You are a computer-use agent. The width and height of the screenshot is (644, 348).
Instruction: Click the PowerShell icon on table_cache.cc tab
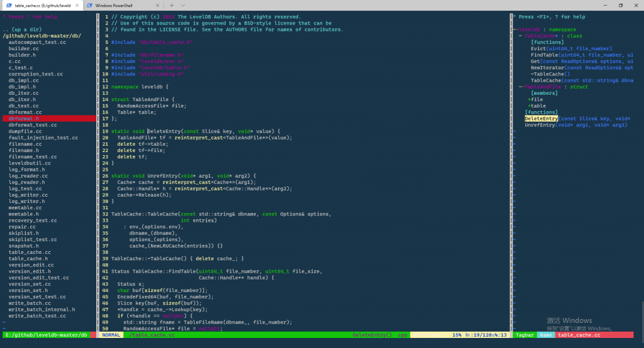8,5
